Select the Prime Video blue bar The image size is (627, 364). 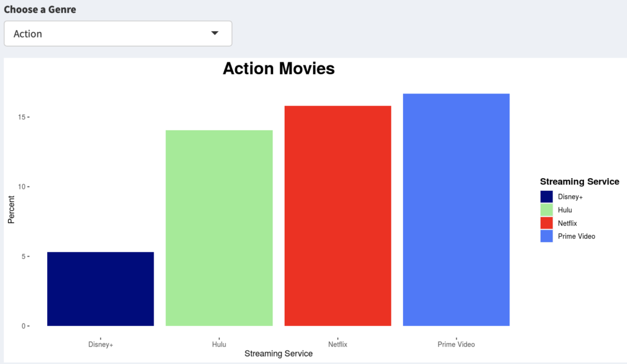(456, 209)
